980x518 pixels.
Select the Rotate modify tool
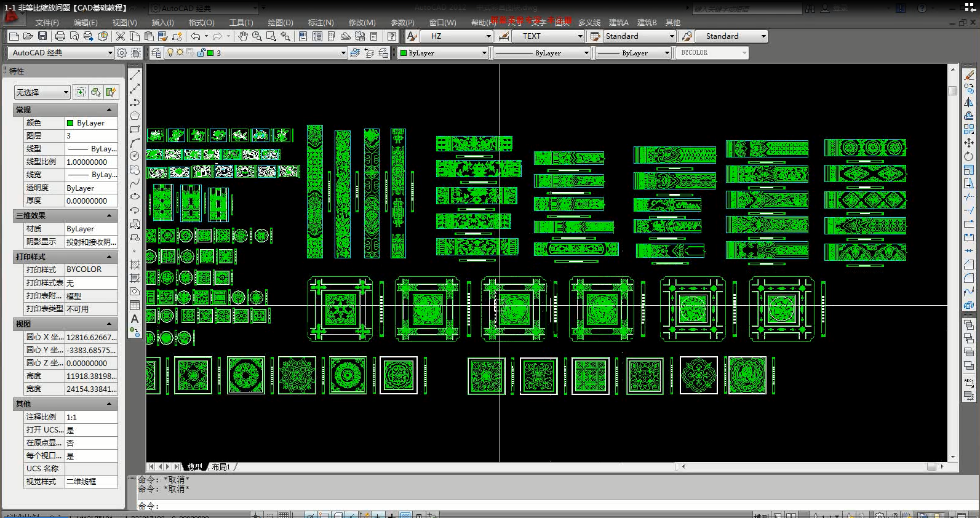coord(969,156)
